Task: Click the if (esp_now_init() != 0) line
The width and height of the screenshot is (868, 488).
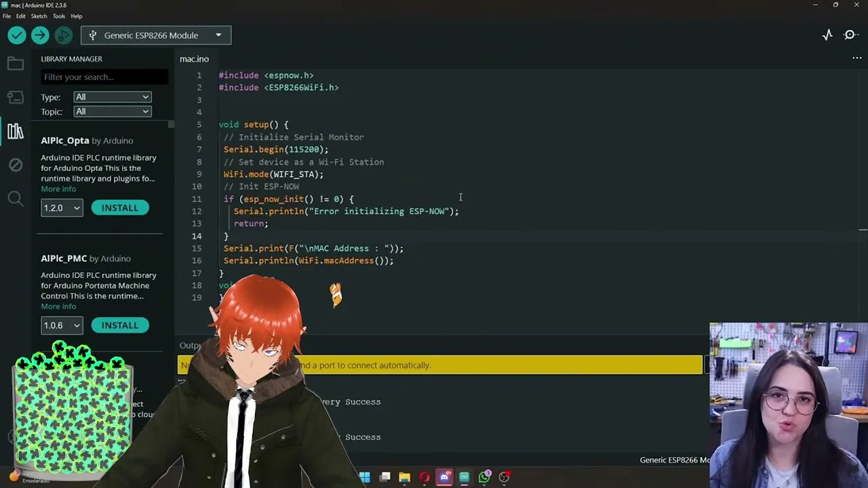Action: pyautogui.click(x=289, y=199)
